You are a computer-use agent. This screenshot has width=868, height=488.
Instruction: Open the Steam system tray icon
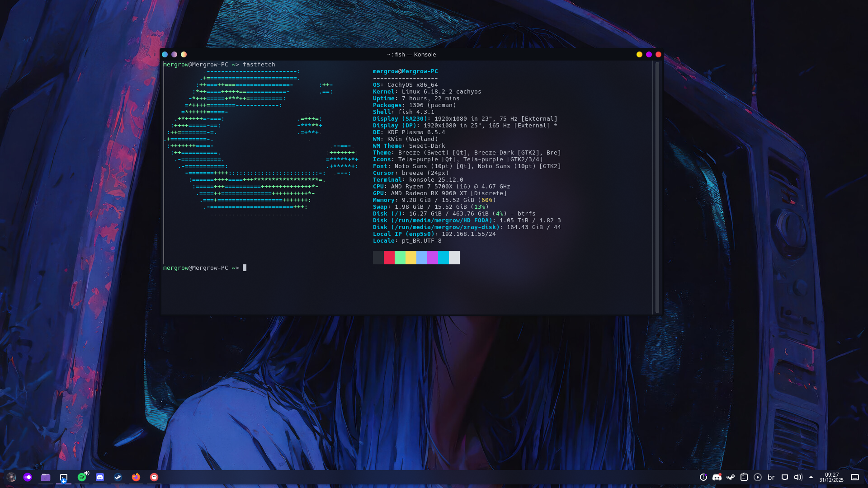click(x=731, y=477)
